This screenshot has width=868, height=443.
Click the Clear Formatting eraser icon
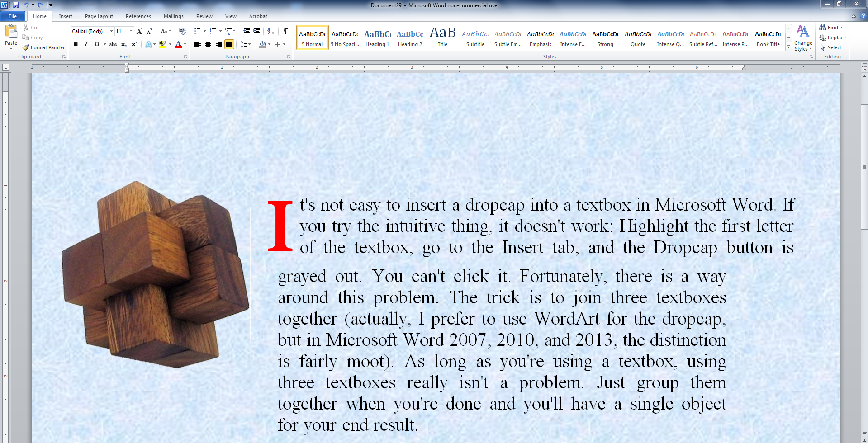tap(183, 31)
